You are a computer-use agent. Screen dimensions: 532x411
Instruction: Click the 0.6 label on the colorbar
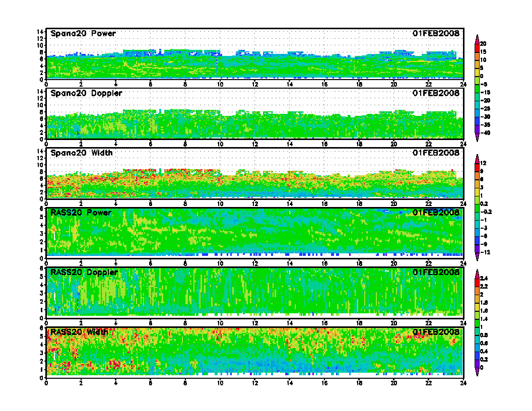click(x=484, y=343)
